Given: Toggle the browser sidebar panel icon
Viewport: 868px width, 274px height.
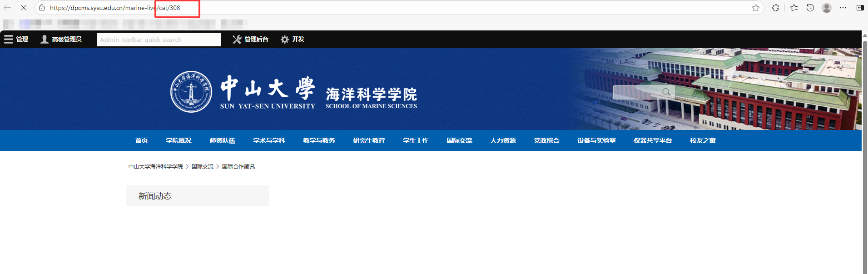Looking at the screenshot, I should [860, 8].
